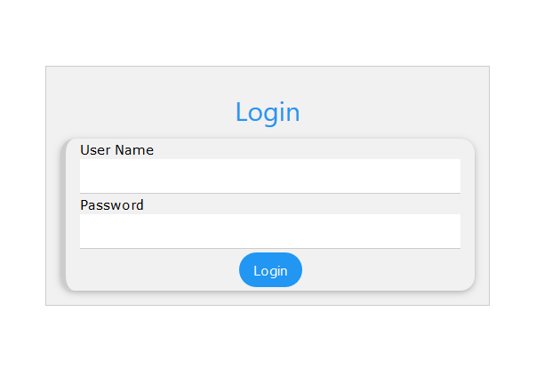Hit the rounded Login pill button
Image resolution: width=552 pixels, height=392 pixels.
click(270, 270)
